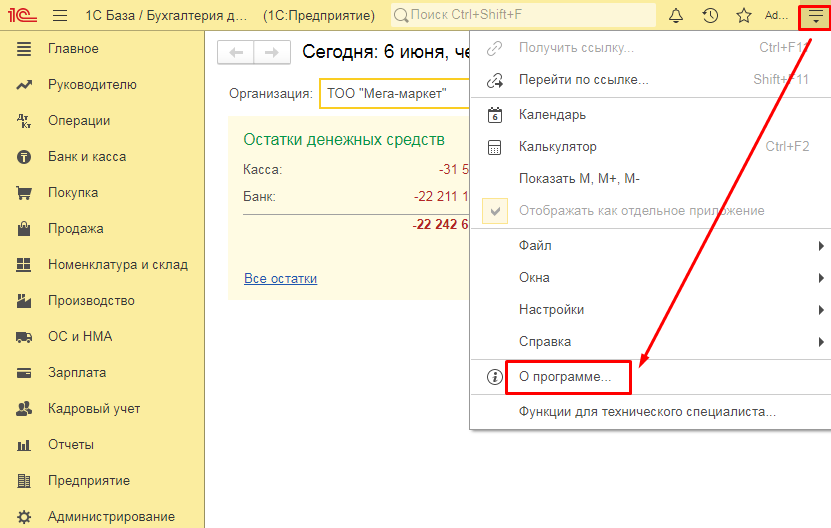
Task: Click the notifications bell icon
Action: [676, 16]
